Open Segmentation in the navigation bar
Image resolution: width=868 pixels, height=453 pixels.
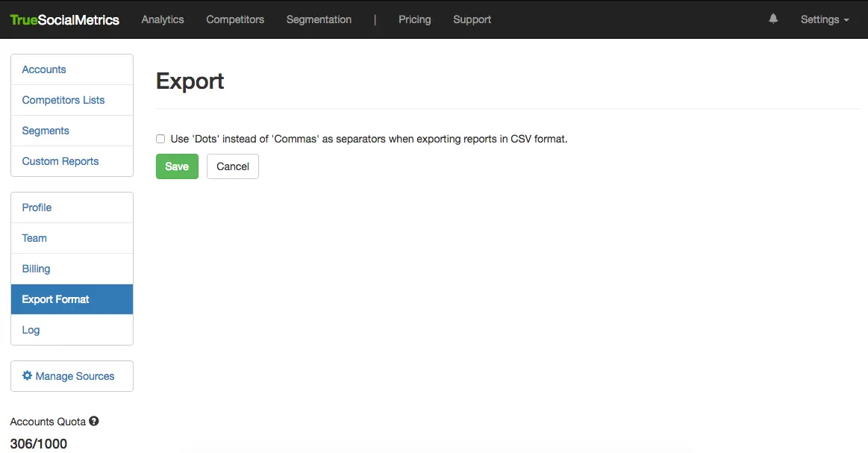(x=319, y=19)
